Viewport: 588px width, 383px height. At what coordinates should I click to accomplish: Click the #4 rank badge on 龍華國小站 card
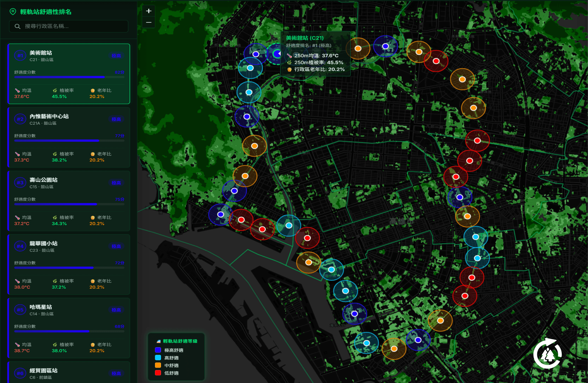tap(20, 246)
